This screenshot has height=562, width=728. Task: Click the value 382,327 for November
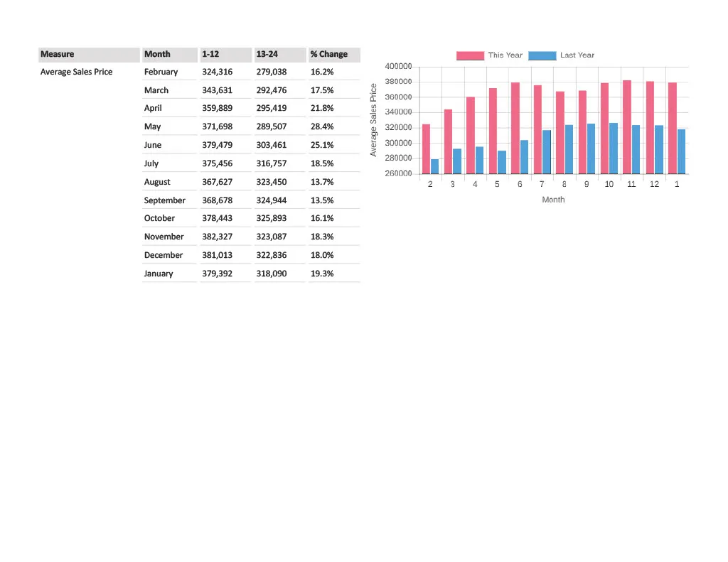pos(218,237)
